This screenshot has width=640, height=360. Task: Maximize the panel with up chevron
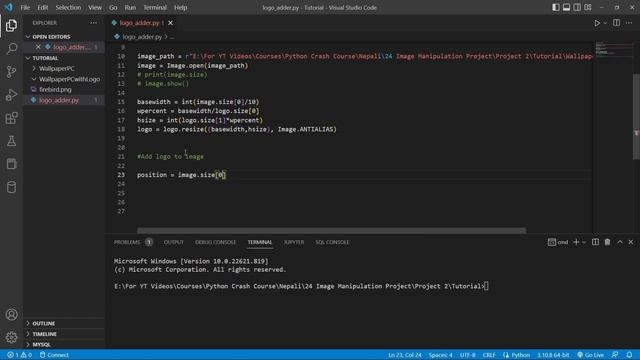620,242
